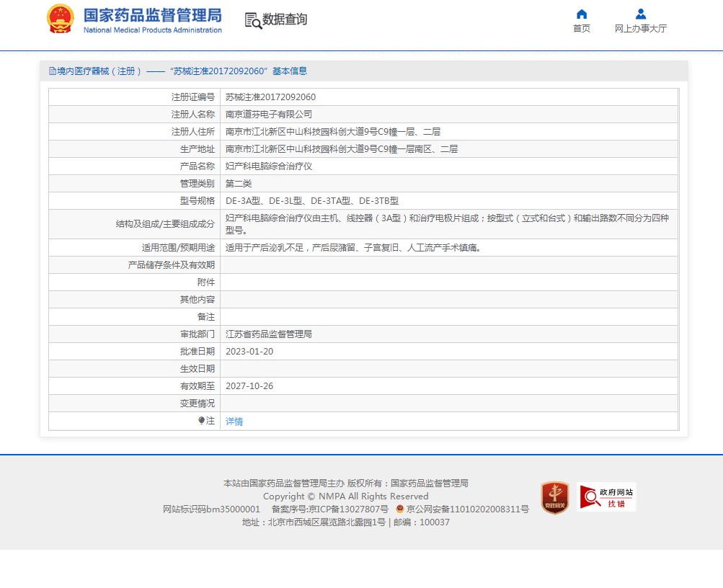723x588 pixels.
Task: Click the 备注 row label
Action: point(206,317)
